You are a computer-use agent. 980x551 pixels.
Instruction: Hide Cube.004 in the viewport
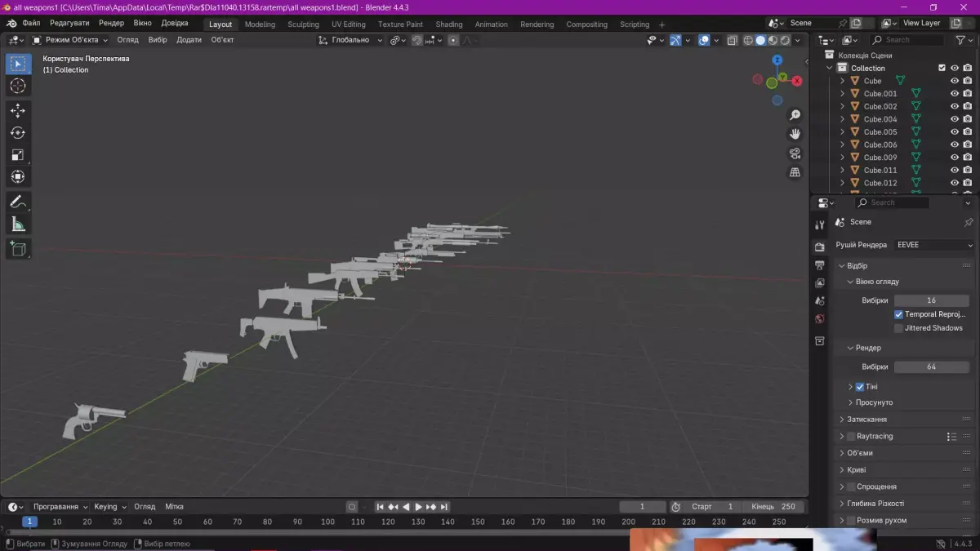[x=954, y=119]
